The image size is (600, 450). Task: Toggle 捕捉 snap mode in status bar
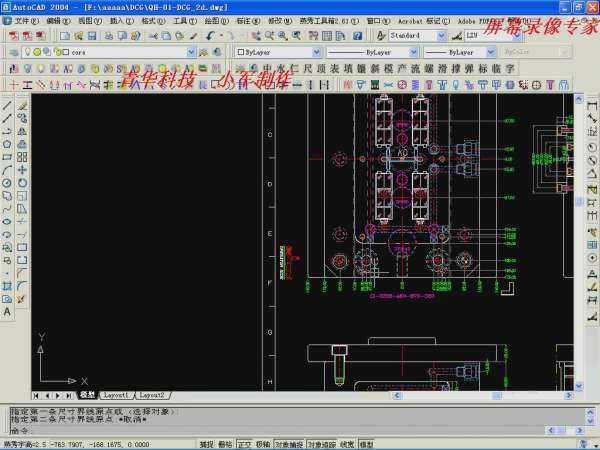coord(206,444)
